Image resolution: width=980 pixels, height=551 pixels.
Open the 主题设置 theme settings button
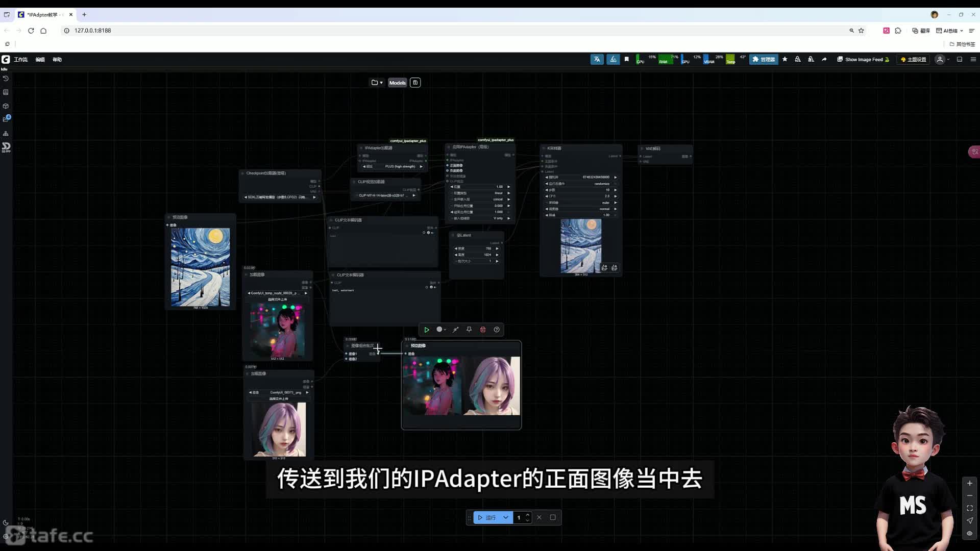914,60
